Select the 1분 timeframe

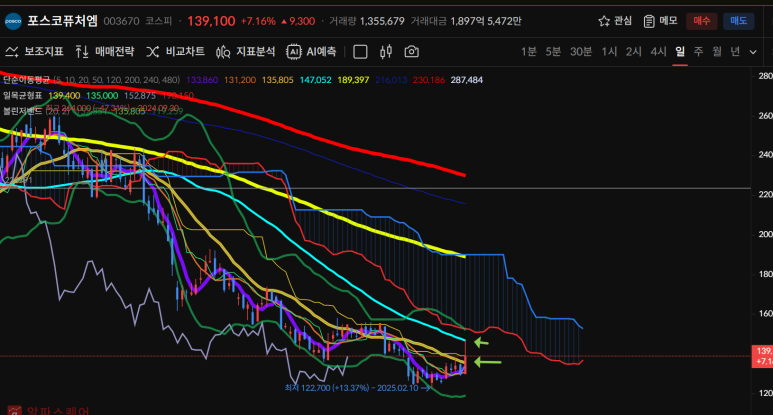tap(528, 51)
